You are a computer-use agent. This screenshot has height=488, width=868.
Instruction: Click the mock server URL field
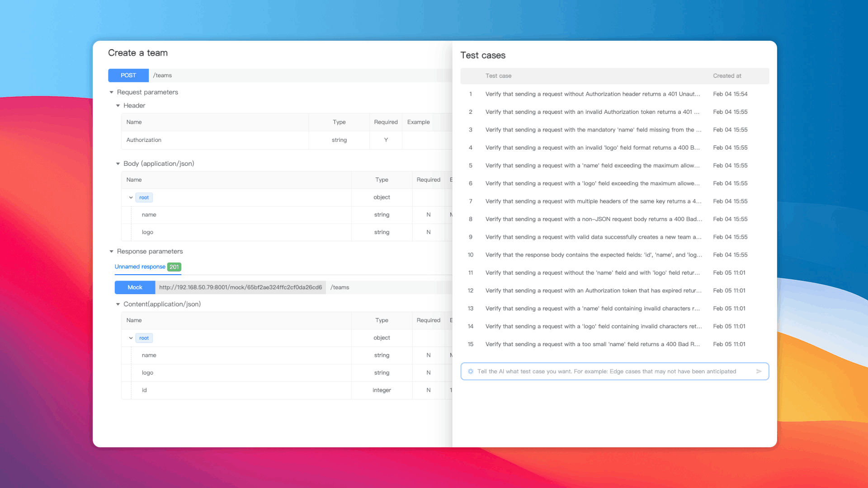point(240,287)
